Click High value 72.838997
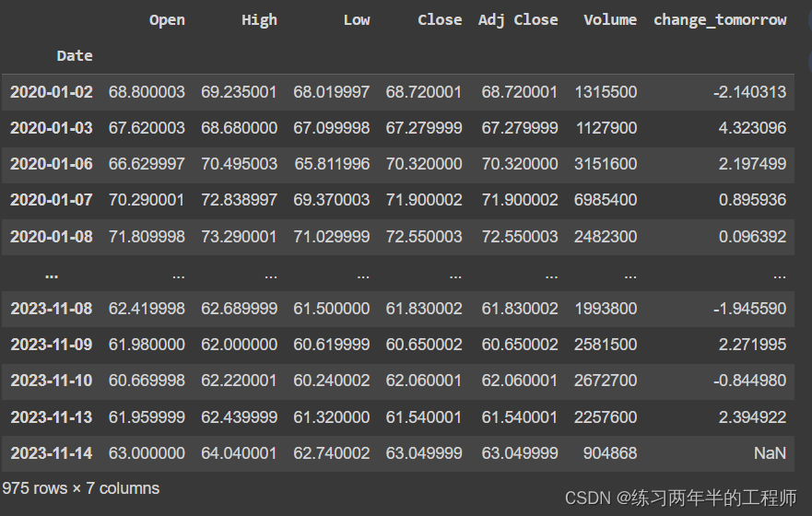812x516 pixels. (239, 200)
